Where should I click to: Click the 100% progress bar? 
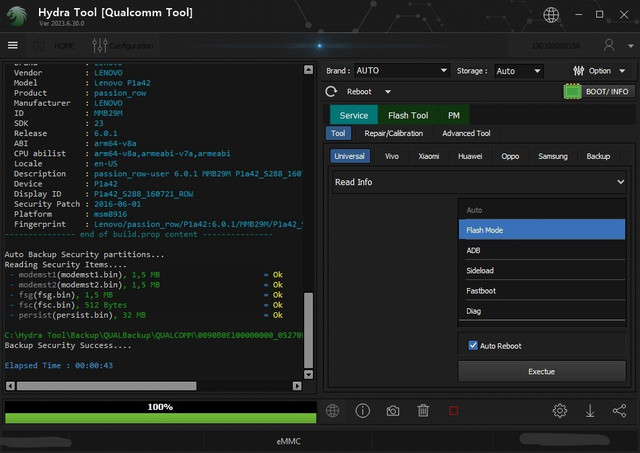tap(160, 412)
